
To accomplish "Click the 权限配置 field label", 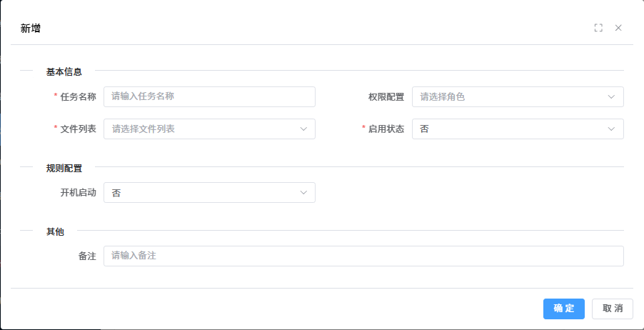I will click(386, 97).
